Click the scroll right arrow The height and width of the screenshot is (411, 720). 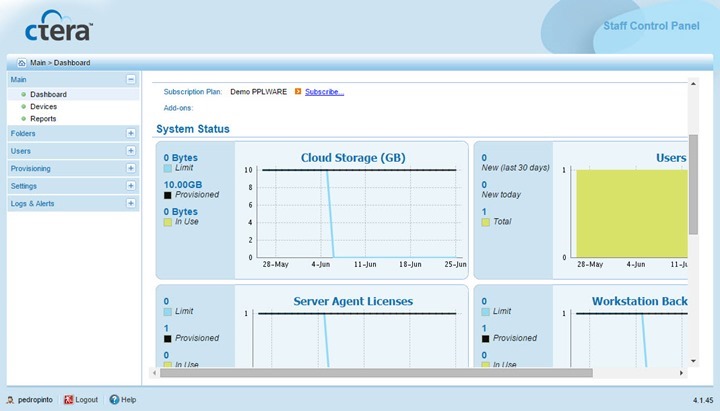coord(681,373)
